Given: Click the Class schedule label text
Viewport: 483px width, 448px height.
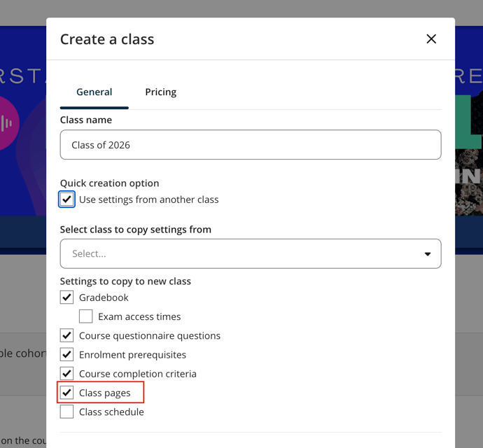Looking at the screenshot, I should point(111,412).
